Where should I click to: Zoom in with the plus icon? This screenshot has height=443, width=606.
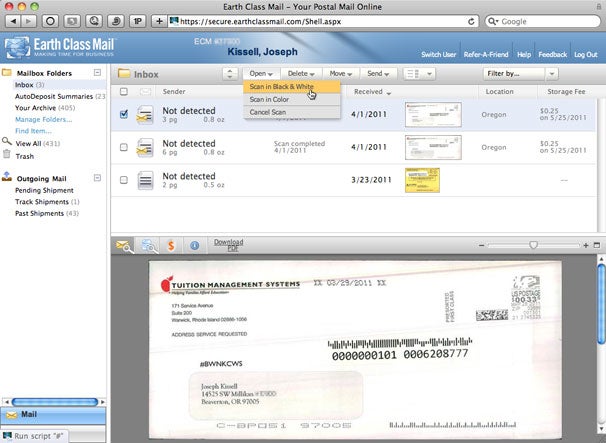coord(586,245)
